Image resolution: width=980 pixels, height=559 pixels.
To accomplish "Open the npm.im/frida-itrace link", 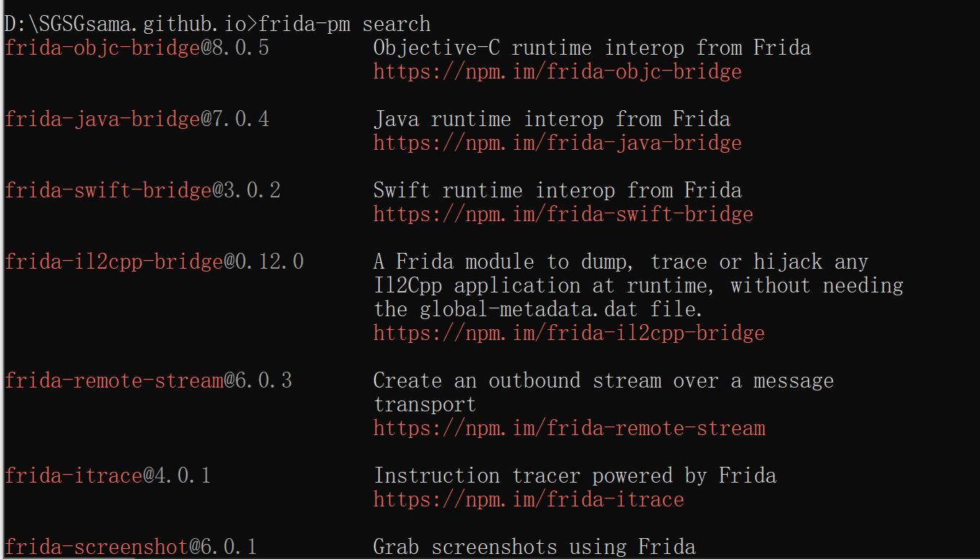I will (x=528, y=500).
